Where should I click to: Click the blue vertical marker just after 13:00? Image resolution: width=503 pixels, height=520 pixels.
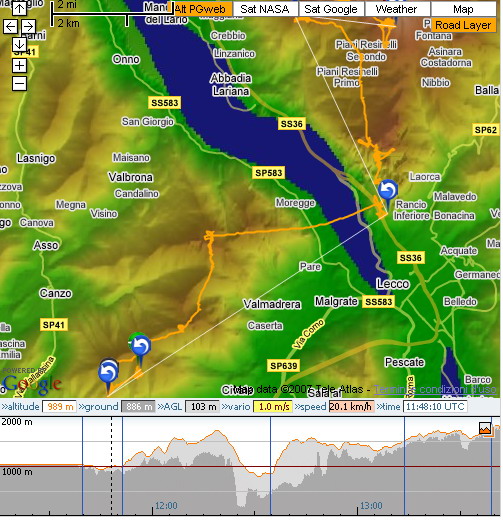coord(405,466)
